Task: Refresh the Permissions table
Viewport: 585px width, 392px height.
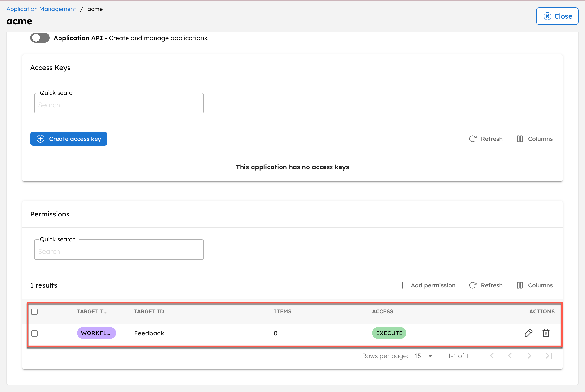Action: point(486,285)
